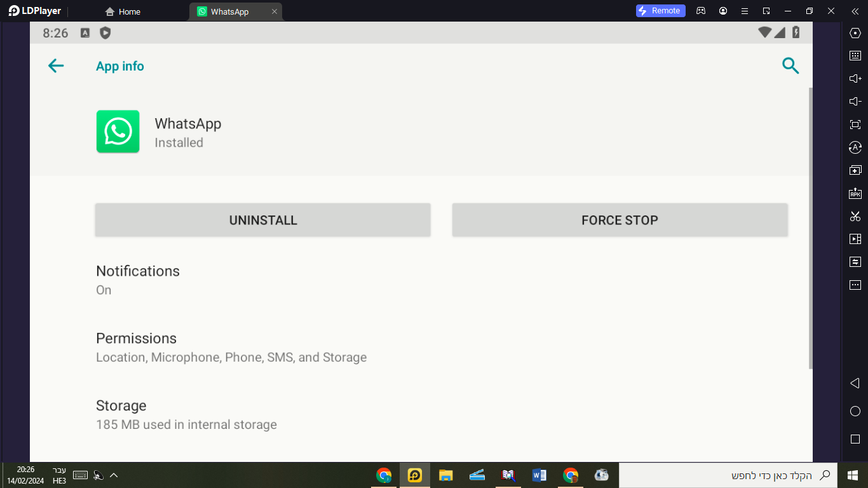
Task: Tap the Android back triangle button
Action: coord(855,383)
